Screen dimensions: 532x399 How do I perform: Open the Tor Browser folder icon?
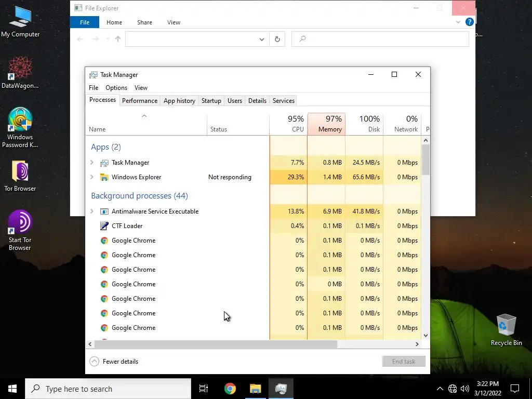(20, 176)
